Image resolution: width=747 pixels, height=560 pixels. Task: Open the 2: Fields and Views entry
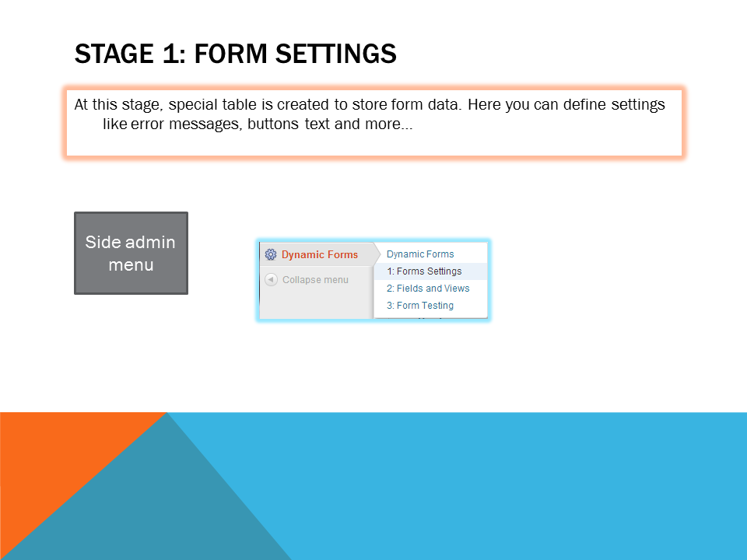428,289
